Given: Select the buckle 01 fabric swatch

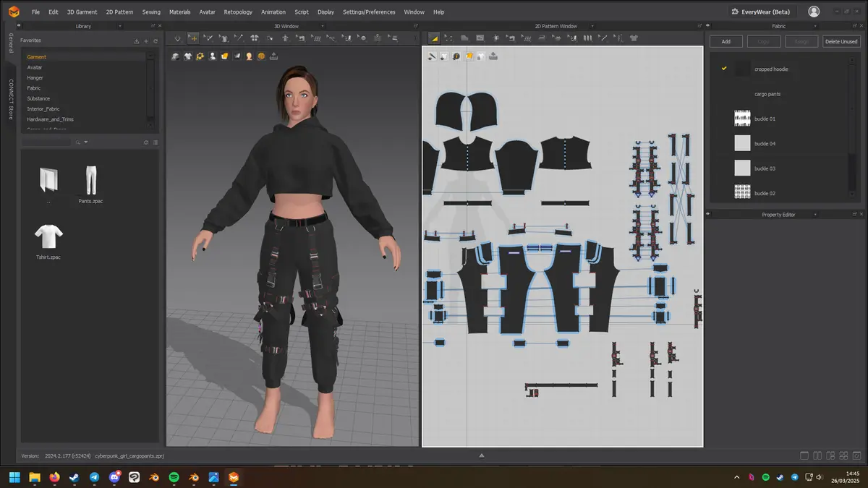Looking at the screenshot, I should click(x=742, y=119).
